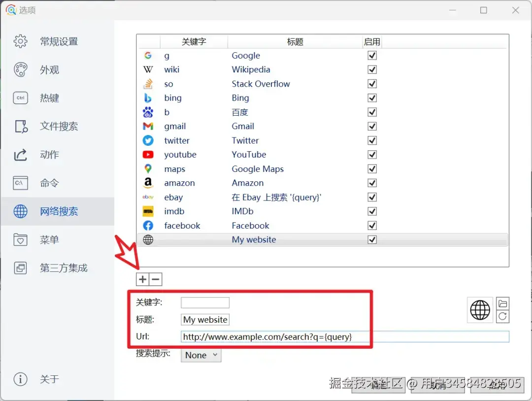
Task: Click the YouTube play icon
Action: click(x=148, y=155)
